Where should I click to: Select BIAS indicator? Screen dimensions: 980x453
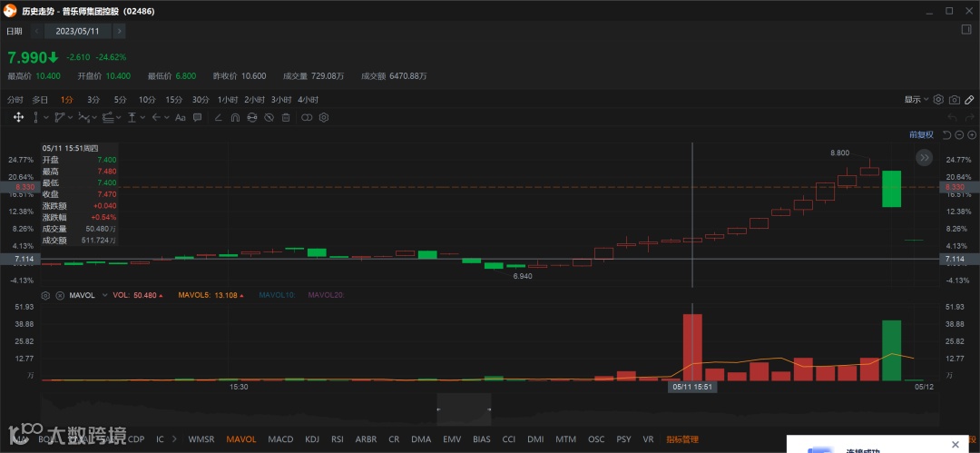click(x=481, y=439)
